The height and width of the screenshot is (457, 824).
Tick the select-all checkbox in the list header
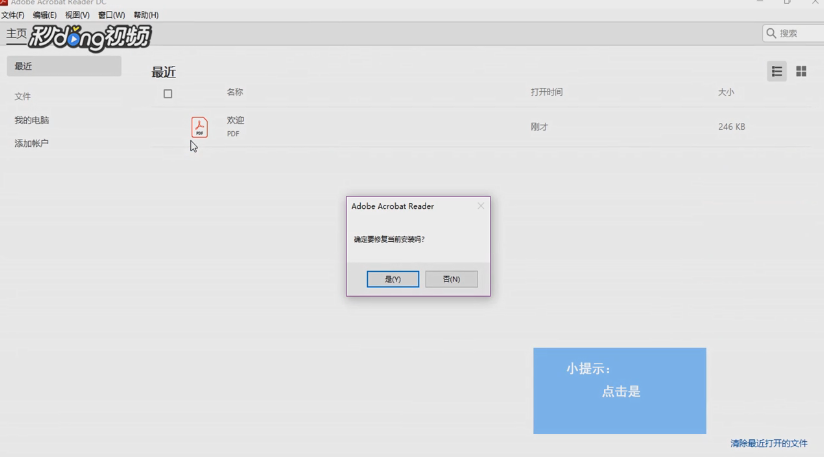pos(168,94)
